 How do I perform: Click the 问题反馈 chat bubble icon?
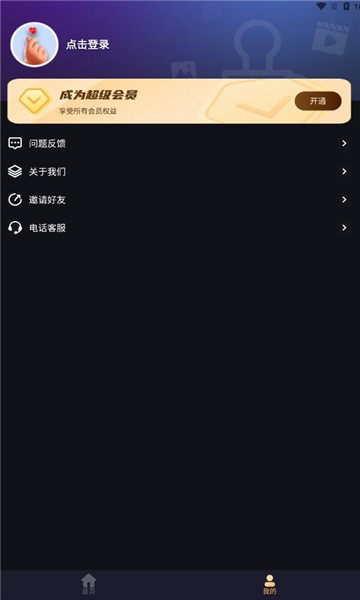(x=15, y=143)
